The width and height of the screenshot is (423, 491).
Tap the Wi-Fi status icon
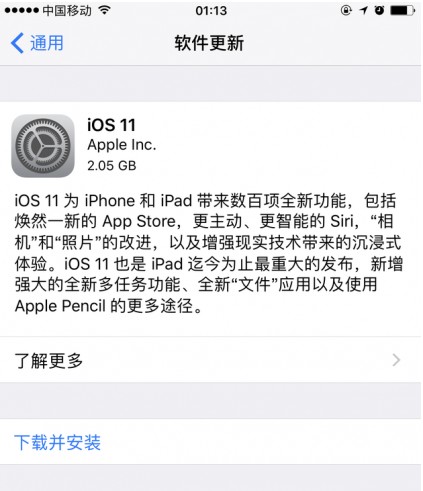[105, 10]
